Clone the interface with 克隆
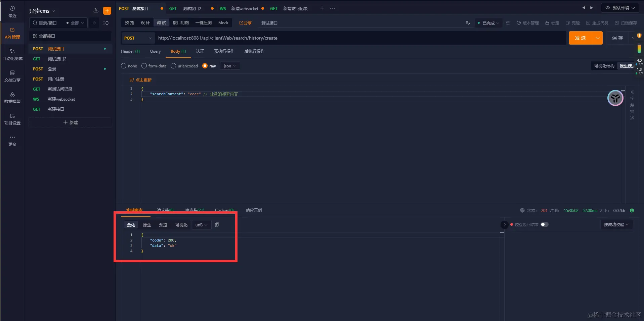The height and width of the screenshot is (321, 644). pos(573,23)
